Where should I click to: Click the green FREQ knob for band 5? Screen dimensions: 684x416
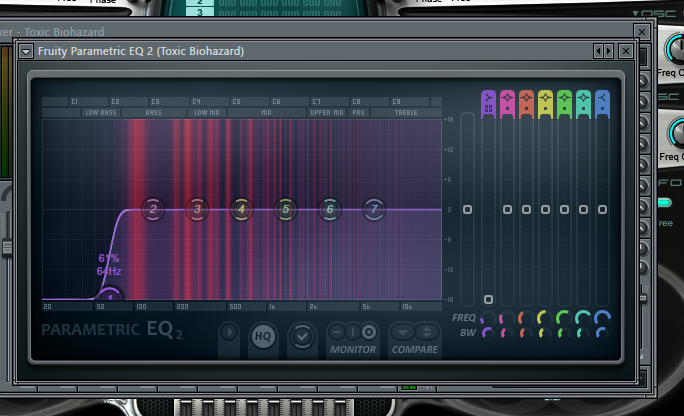564,318
